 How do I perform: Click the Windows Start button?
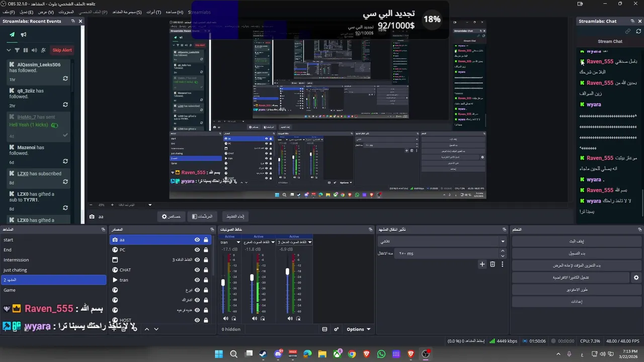click(219, 354)
